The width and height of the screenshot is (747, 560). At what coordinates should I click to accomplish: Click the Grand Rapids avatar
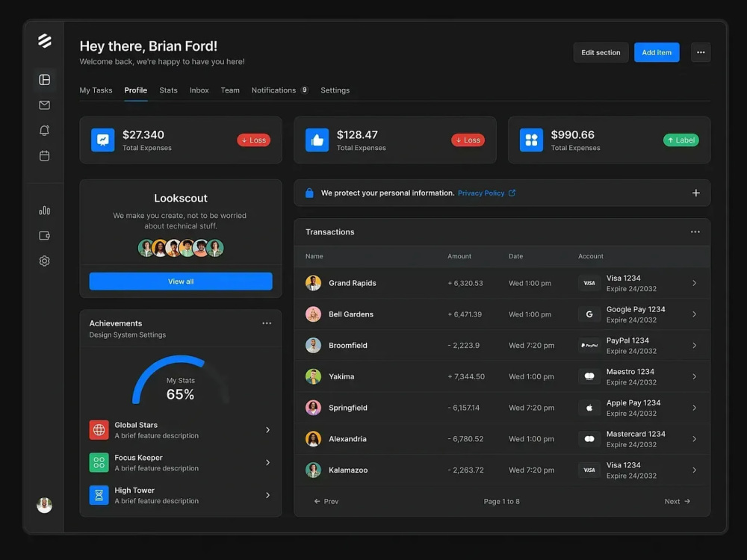click(313, 283)
